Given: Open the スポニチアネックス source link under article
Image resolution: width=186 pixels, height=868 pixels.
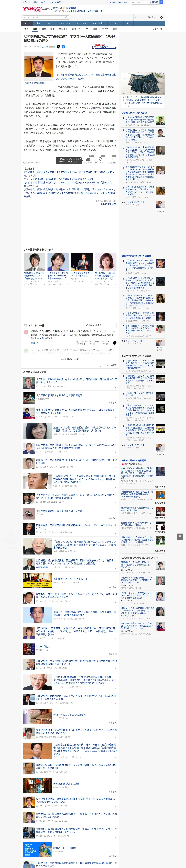Looking at the screenshot, I should point(109,204).
